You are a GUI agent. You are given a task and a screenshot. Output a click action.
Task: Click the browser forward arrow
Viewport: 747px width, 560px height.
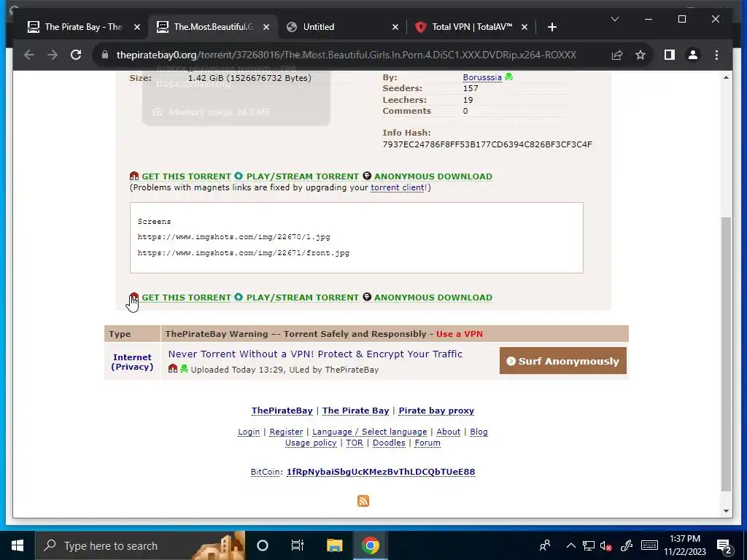53,55
